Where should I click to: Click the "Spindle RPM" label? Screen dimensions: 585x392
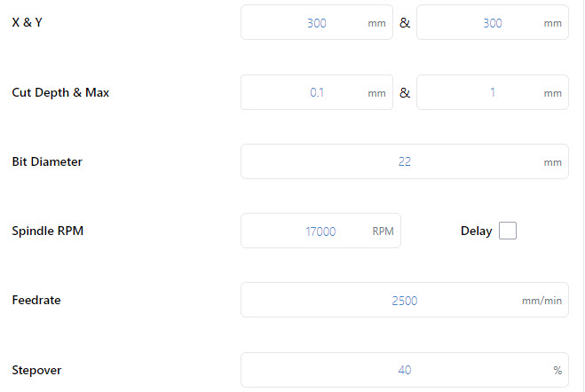pyautogui.click(x=49, y=231)
